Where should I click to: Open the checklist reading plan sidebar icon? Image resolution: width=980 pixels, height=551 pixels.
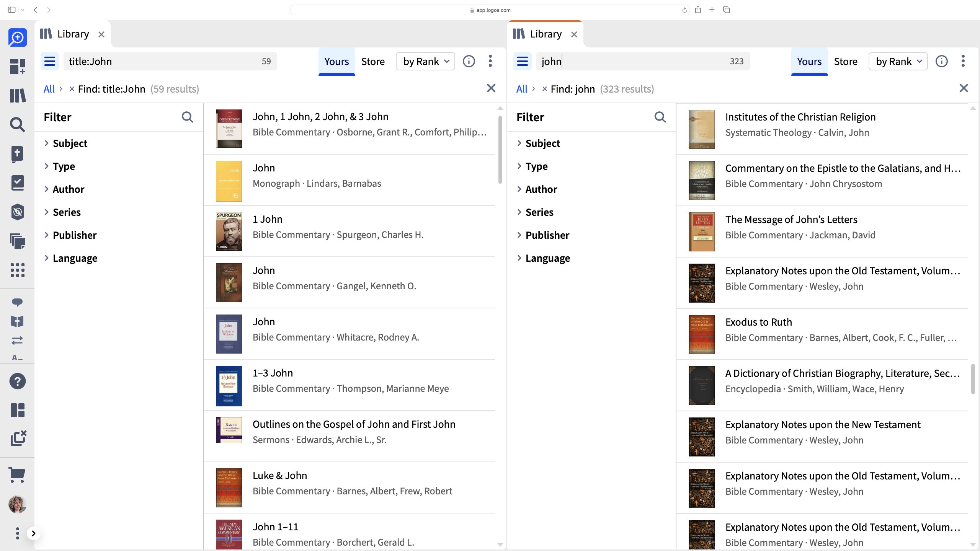click(x=18, y=183)
